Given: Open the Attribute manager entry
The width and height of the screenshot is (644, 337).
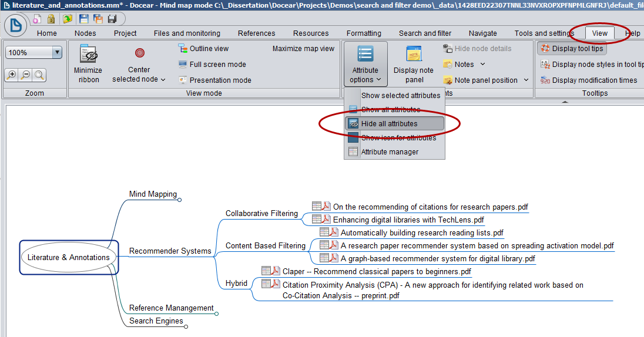Looking at the screenshot, I should point(394,152).
